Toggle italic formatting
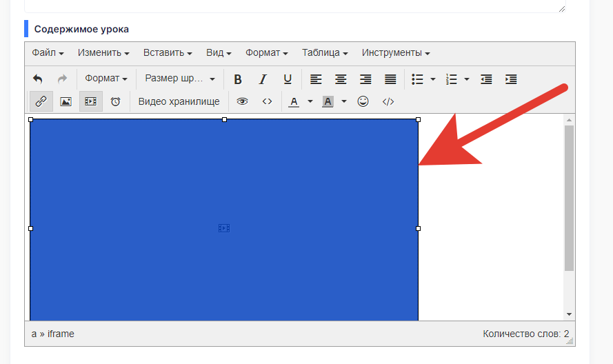The height and width of the screenshot is (364, 613). [x=263, y=79]
